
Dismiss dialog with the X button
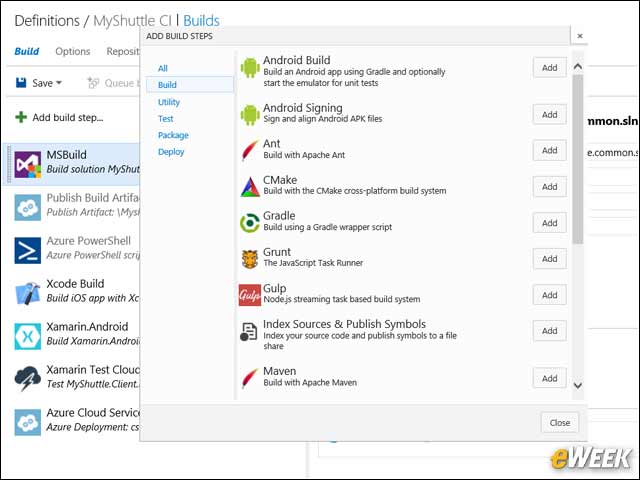(x=580, y=36)
